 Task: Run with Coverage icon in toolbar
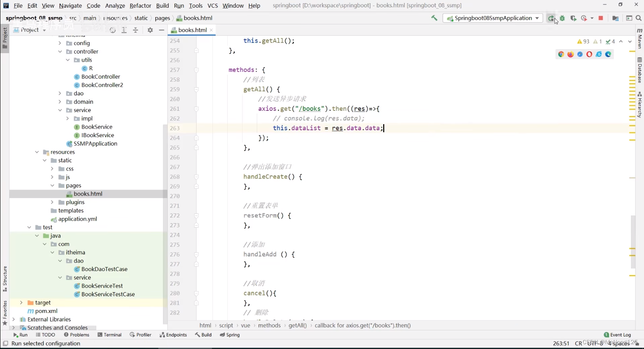573,18
